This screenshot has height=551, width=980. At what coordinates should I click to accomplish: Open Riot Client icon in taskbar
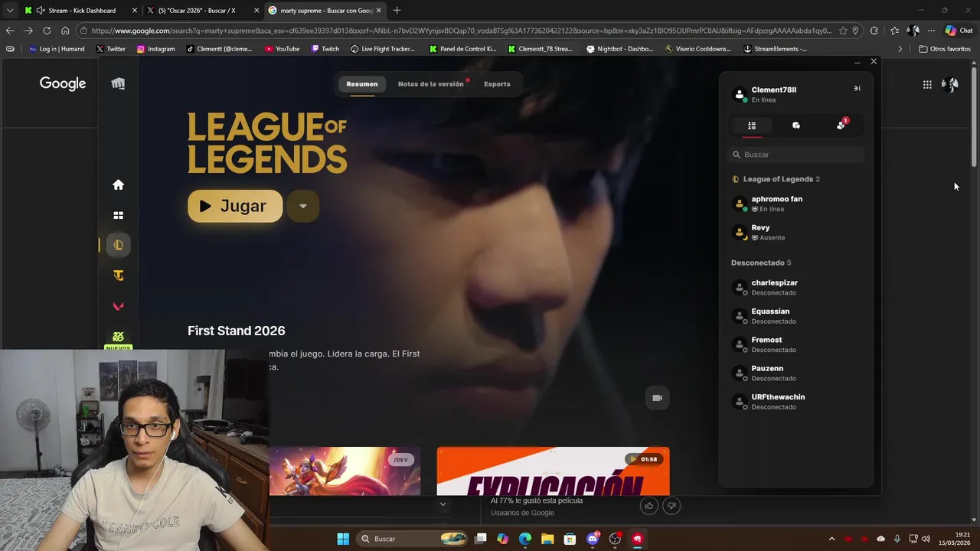click(637, 539)
